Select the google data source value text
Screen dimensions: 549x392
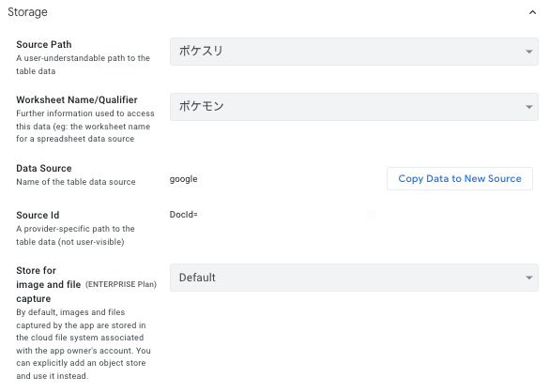(183, 179)
